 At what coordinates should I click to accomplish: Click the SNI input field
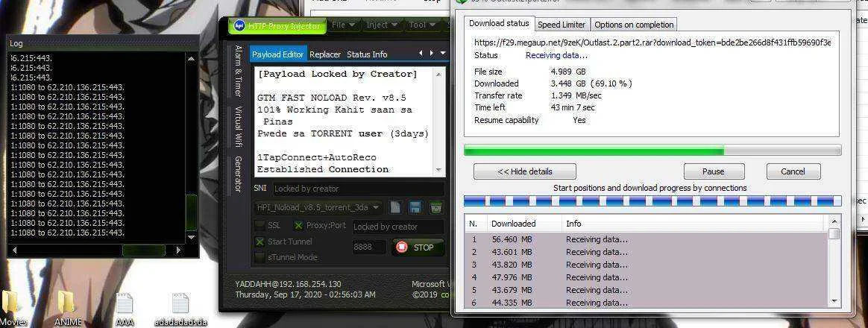click(358, 189)
